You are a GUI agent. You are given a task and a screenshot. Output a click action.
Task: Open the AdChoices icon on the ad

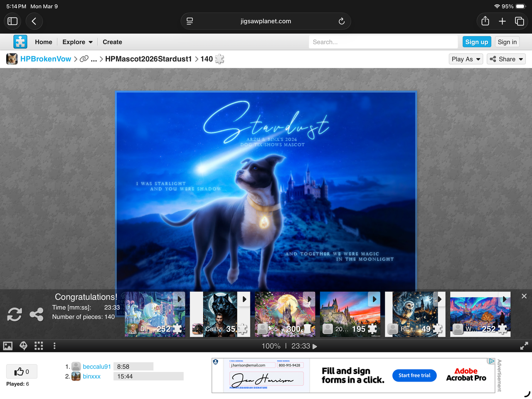coord(492,361)
